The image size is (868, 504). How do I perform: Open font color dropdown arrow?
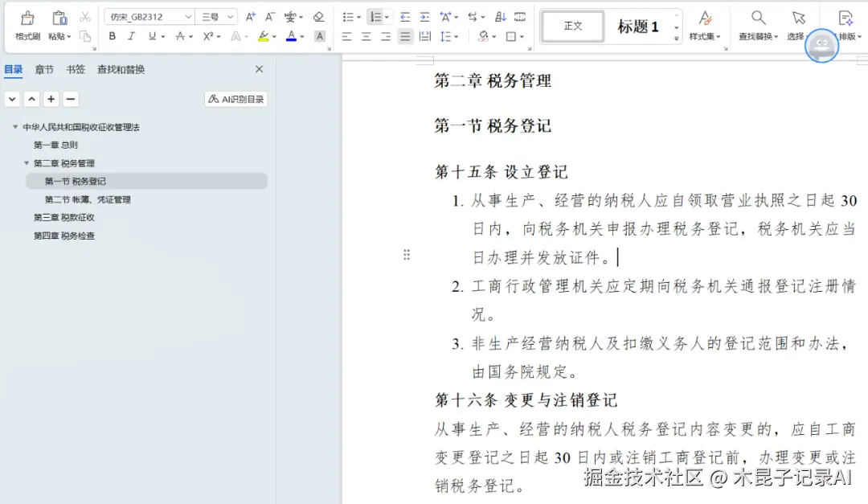[x=302, y=37]
